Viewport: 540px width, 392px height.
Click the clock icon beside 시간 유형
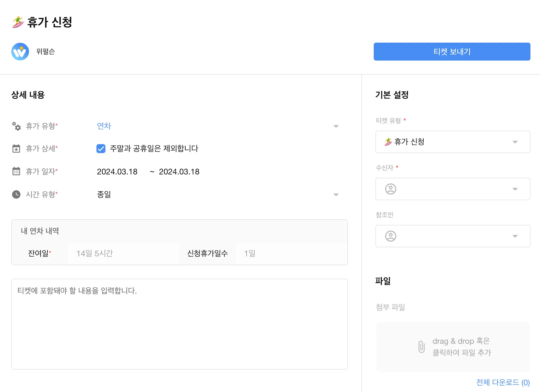[16, 194]
